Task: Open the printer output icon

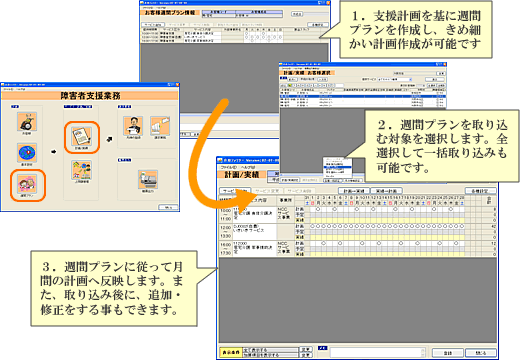Action: click(x=148, y=179)
